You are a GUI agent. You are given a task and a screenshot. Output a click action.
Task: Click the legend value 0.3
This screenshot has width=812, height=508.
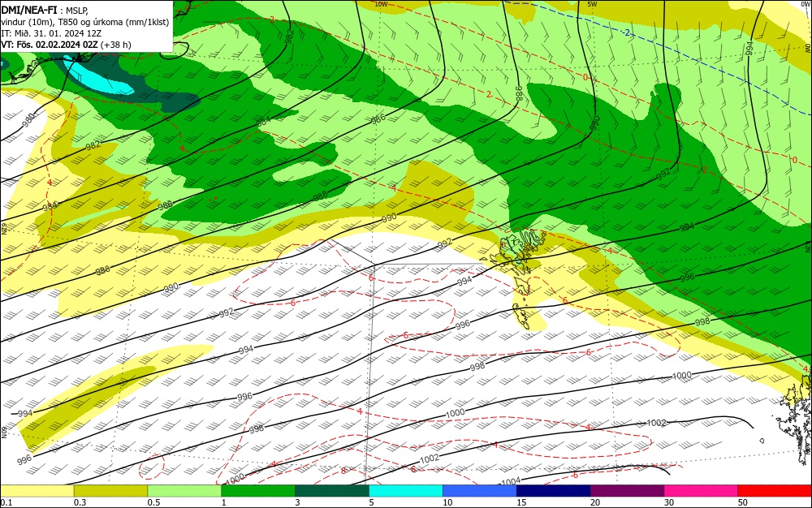click(x=80, y=502)
